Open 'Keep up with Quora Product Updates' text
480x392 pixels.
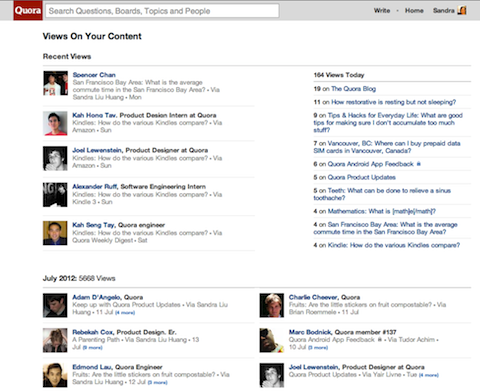pos(126,305)
